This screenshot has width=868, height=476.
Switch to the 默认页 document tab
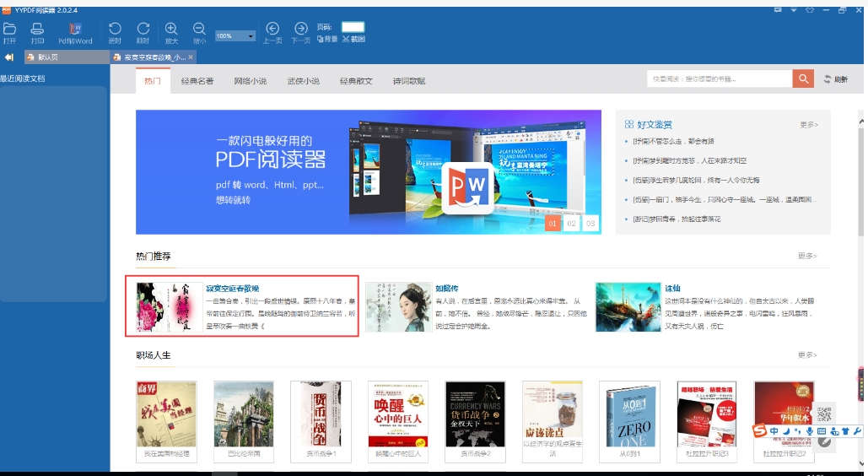pos(67,57)
